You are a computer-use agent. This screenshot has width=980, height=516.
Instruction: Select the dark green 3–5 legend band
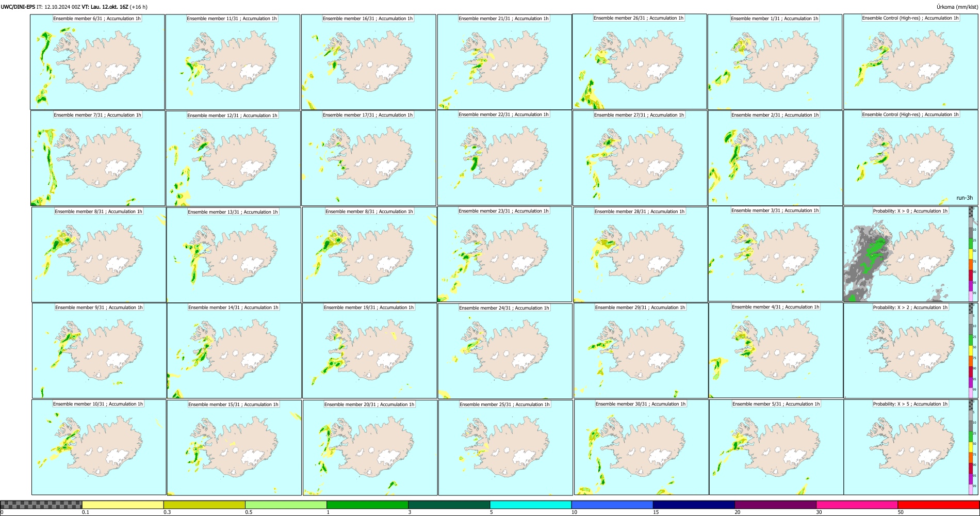click(x=449, y=505)
